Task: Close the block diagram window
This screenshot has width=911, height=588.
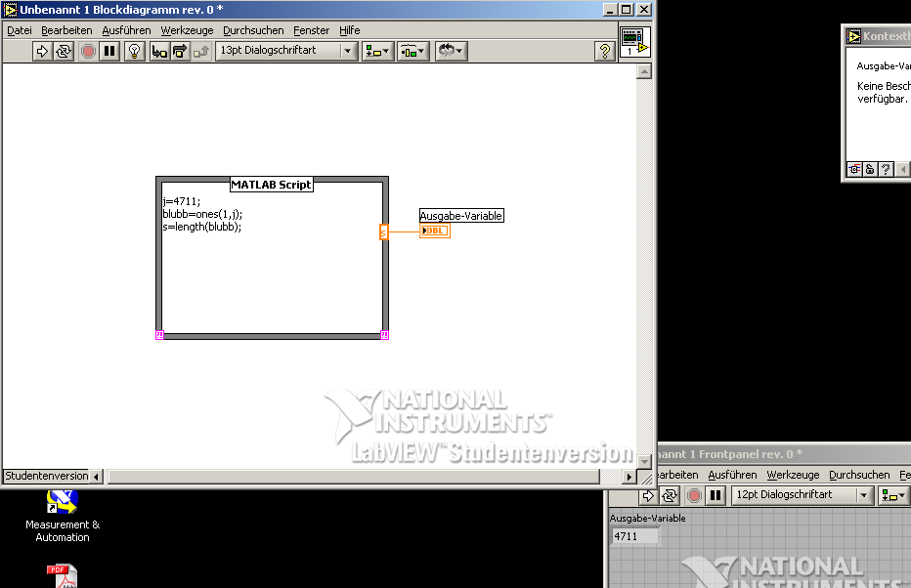Action: pos(644,10)
